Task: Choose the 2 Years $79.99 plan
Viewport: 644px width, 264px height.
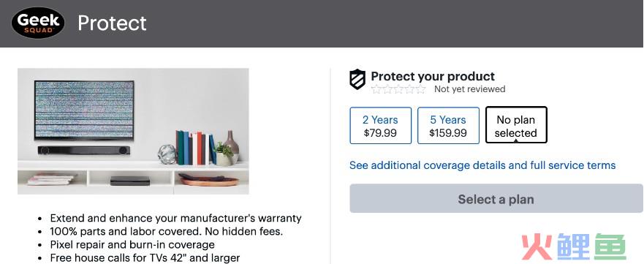Action: coord(380,126)
